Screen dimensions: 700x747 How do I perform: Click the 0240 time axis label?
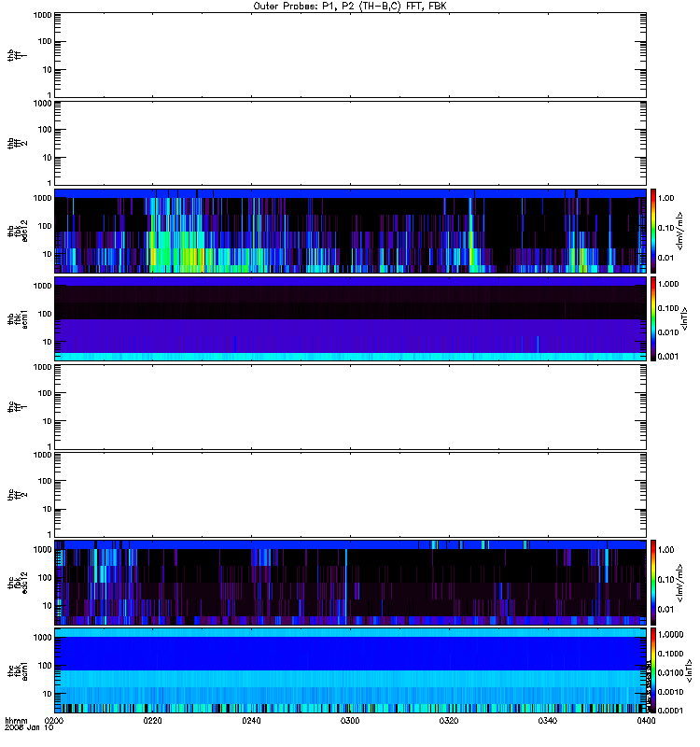coord(251,721)
